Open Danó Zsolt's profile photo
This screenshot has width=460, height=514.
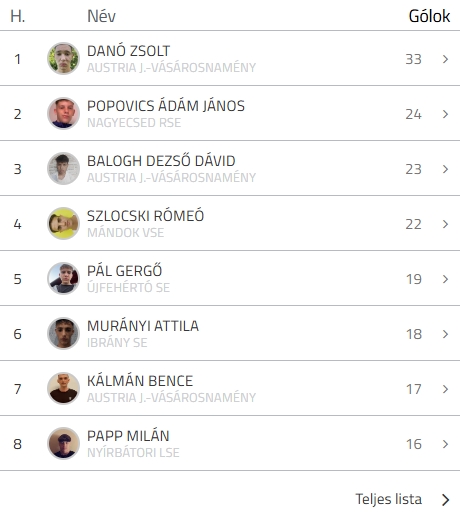tap(63, 58)
